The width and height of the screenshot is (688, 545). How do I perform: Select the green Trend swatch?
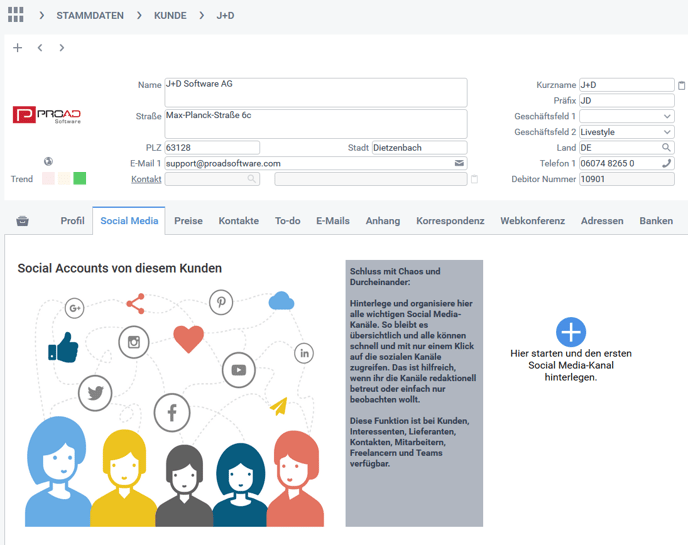[x=80, y=179]
